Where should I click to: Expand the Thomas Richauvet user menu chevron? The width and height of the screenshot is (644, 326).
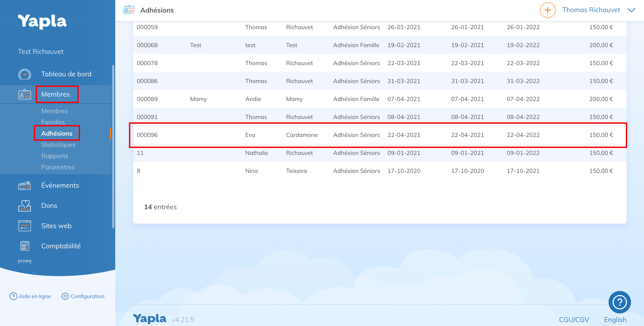[631, 10]
